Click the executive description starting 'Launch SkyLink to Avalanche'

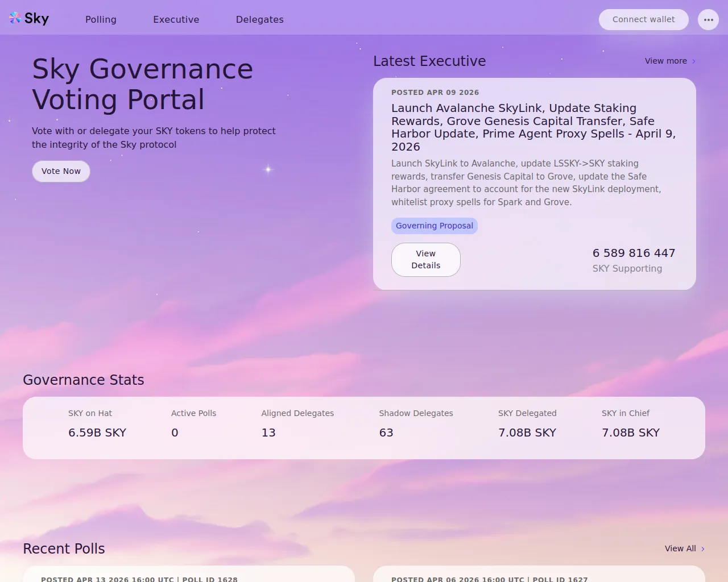point(526,183)
